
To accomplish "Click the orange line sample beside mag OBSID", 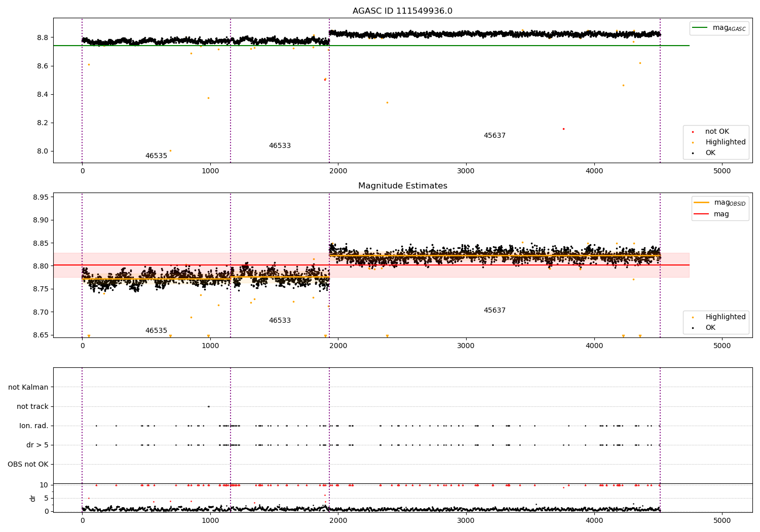I will [702, 203].
